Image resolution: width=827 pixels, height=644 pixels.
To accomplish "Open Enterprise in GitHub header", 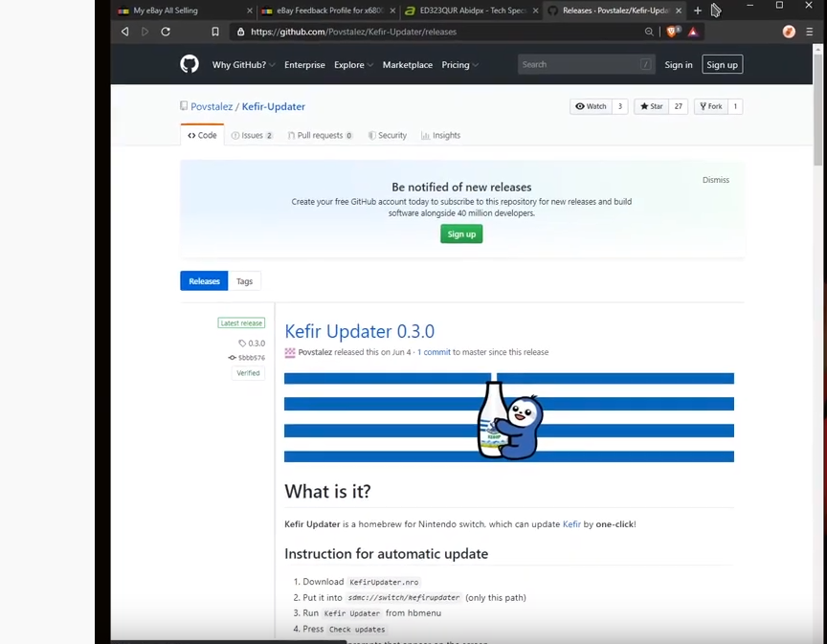I will [304, 64].
